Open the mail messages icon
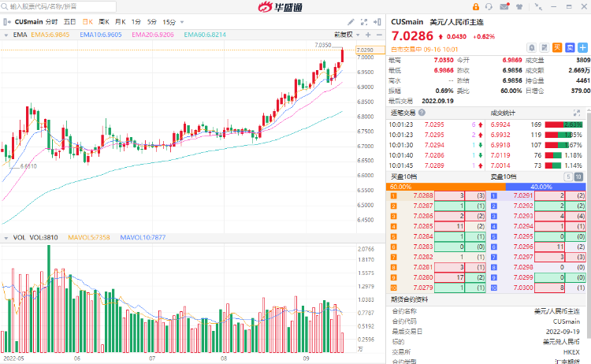The height and width of the screenshot is (364, 591). tap(504, 6)
